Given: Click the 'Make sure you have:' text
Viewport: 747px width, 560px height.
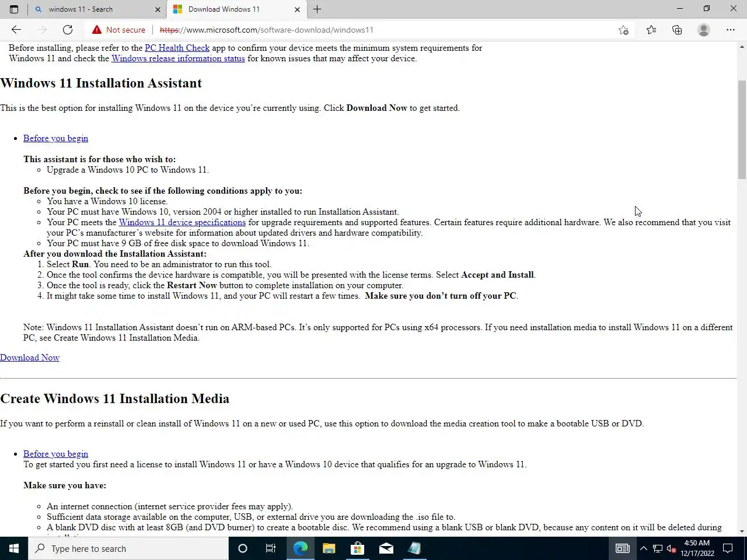Looking at the screenshot, I should 65,485.
